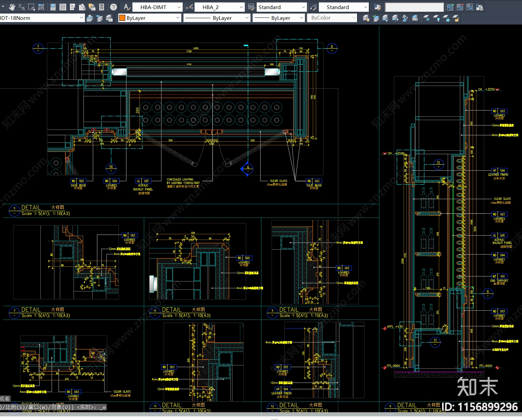Open the Properties palette icon
The width and height of the screenshot is (522, 420).
(53, 7)
